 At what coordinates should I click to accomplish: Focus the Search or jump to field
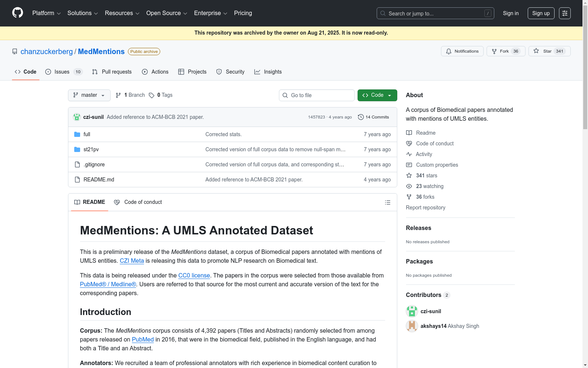coord(435,13)
